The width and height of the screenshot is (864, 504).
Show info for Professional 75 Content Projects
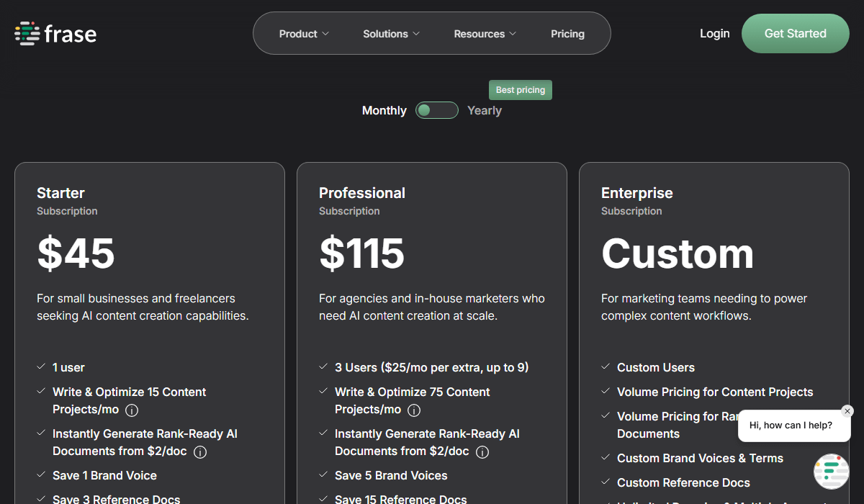(414, 410)
